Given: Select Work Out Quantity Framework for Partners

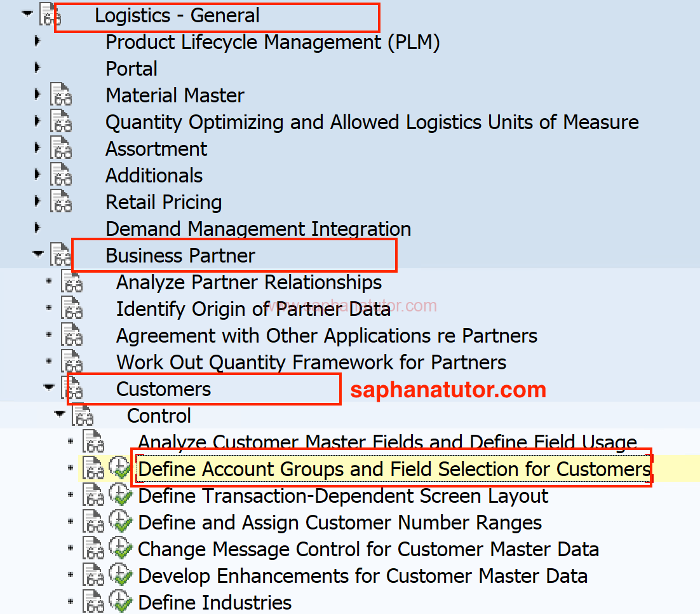Looking at the screenshot, I should tap(311, 362).
